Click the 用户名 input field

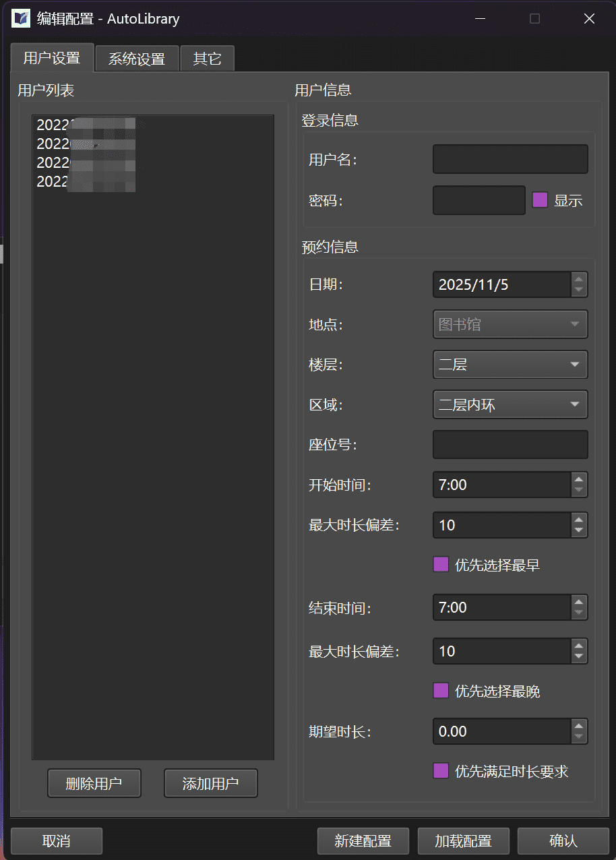(x=510, y=160)
